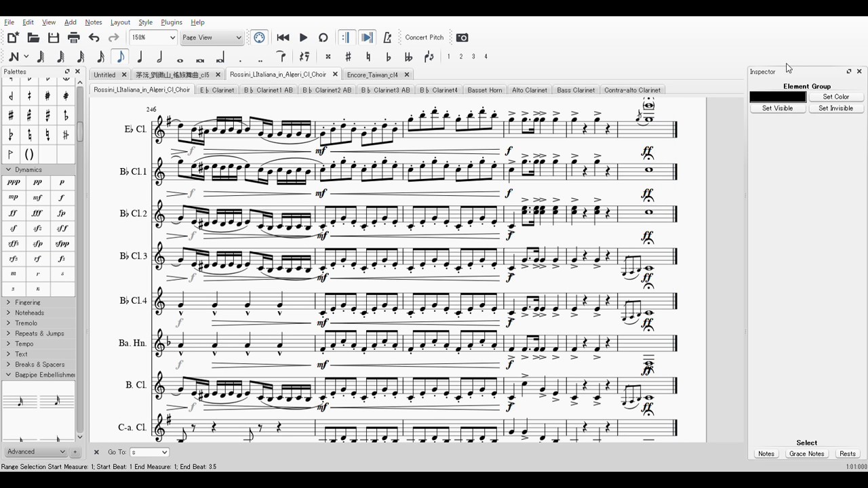Click the black color swatch in Inspector
Image resolution: width=868 pixels, height=488 pixels.
pos(778,97)
